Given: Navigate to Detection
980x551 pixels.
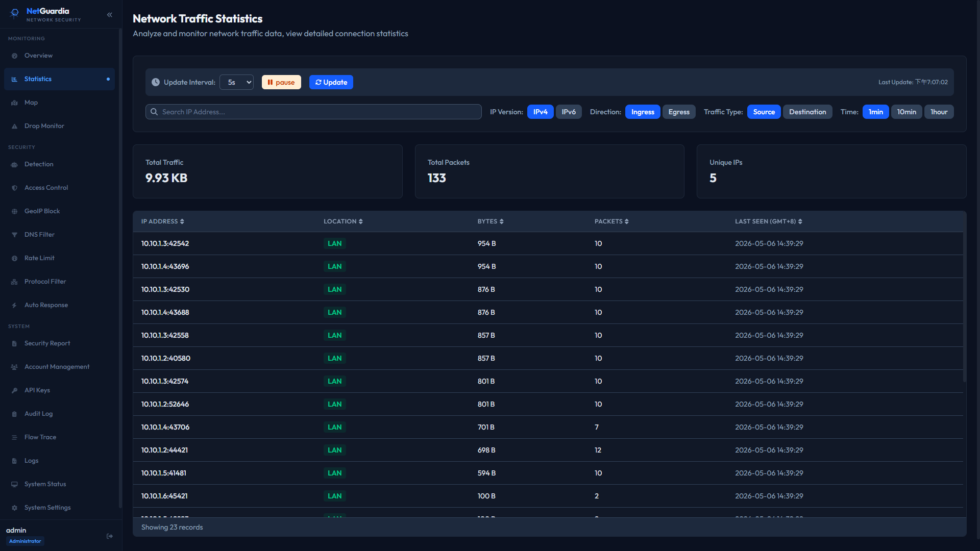Looking at the screenshot, I should click(x=59, y=164).
